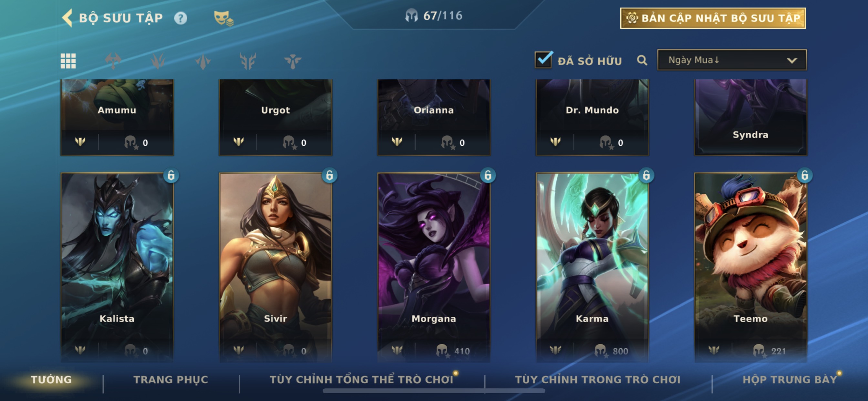Click the horizontal scrollbar at bottom
The image size is (868, 401).
434,391
